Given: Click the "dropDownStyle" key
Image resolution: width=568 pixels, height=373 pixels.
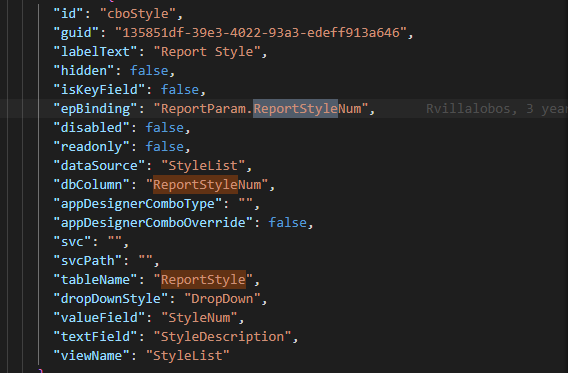Looking at the screenshot, I should click(111, 299).
